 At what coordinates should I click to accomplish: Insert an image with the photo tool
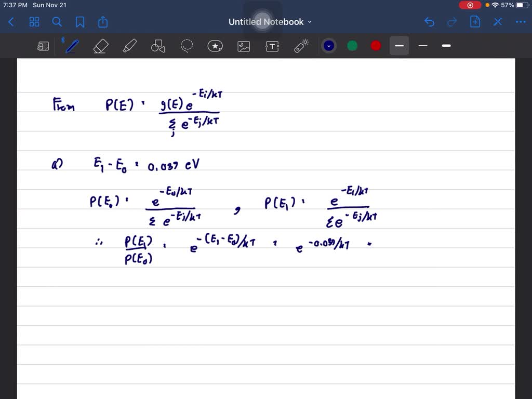[x=244, y=46]
